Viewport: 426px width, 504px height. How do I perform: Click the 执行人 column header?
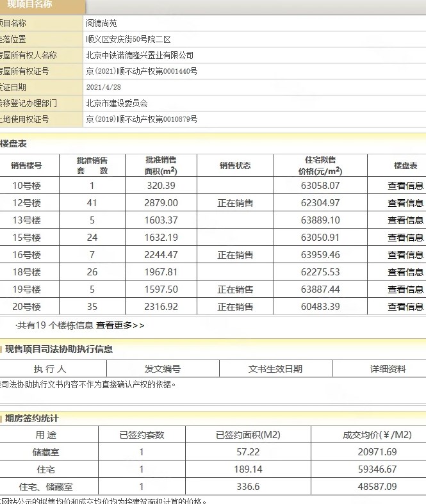[50, 369]
